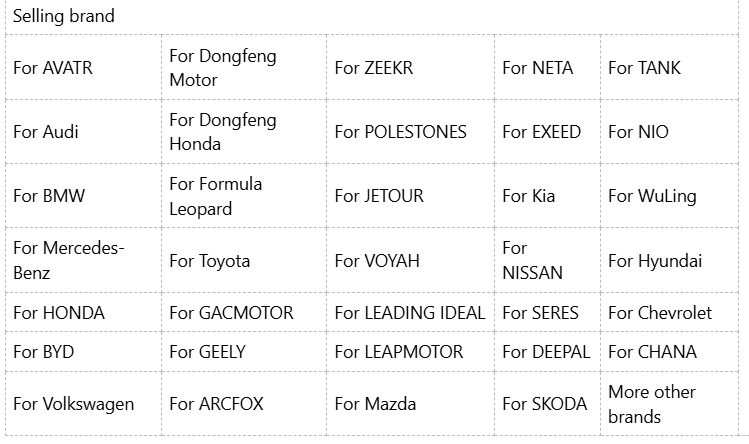Click the 'For ZEEKR' brand cell

(x=374, y=68)
